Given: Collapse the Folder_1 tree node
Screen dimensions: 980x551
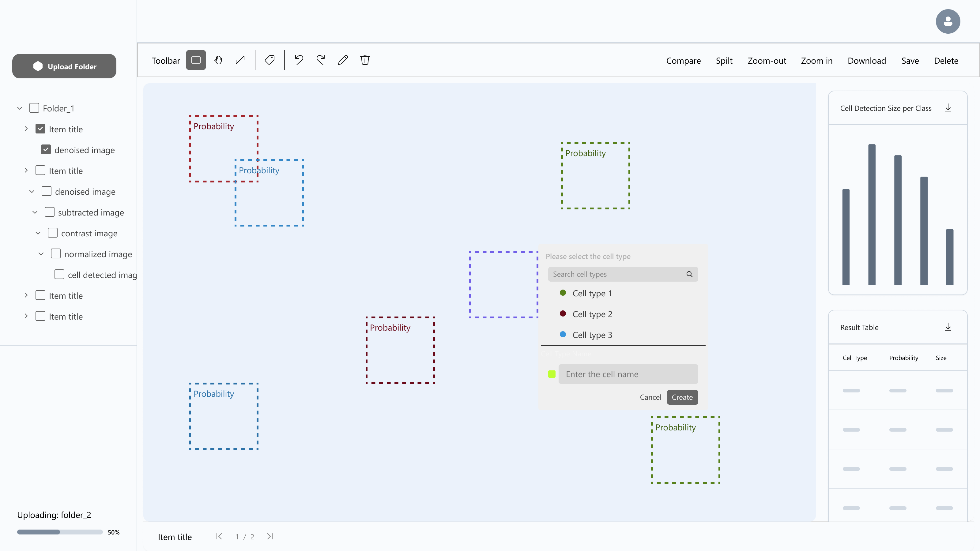Looking at the screenshot, I should click(19, 108).
